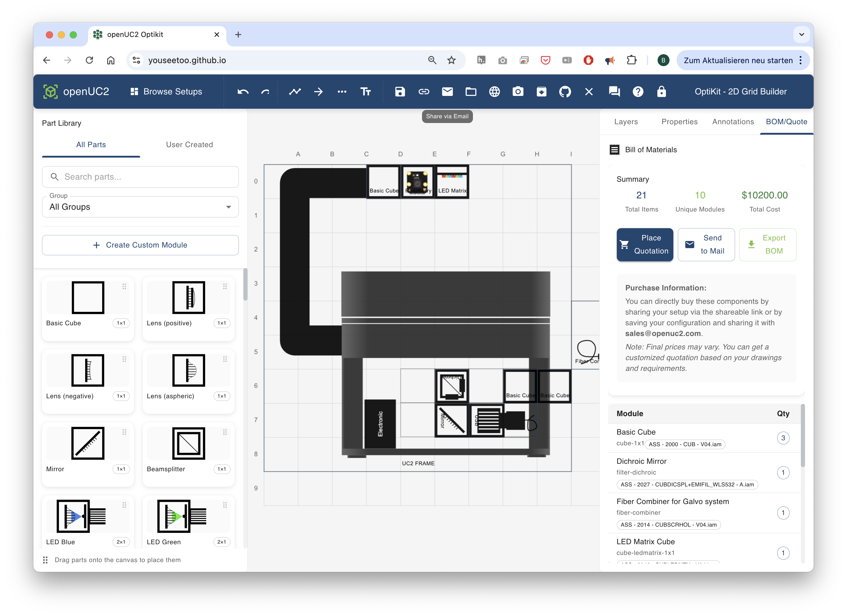This screenshot has height=616, width=847.
Task: Open help with the question mark icon
Action: 638,91
